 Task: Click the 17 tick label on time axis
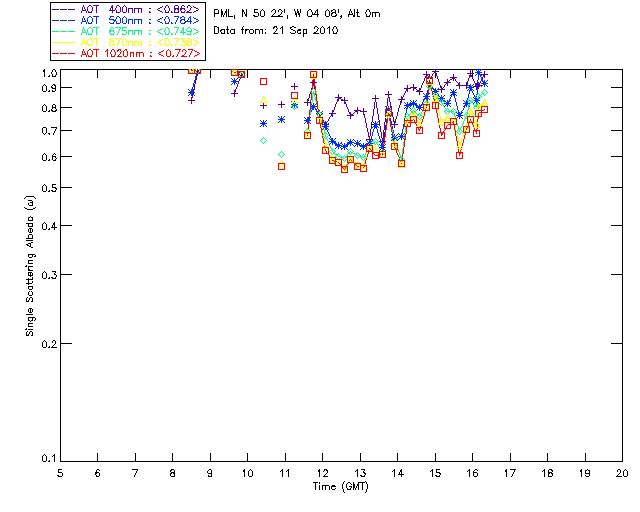click(x=509, y=472)
